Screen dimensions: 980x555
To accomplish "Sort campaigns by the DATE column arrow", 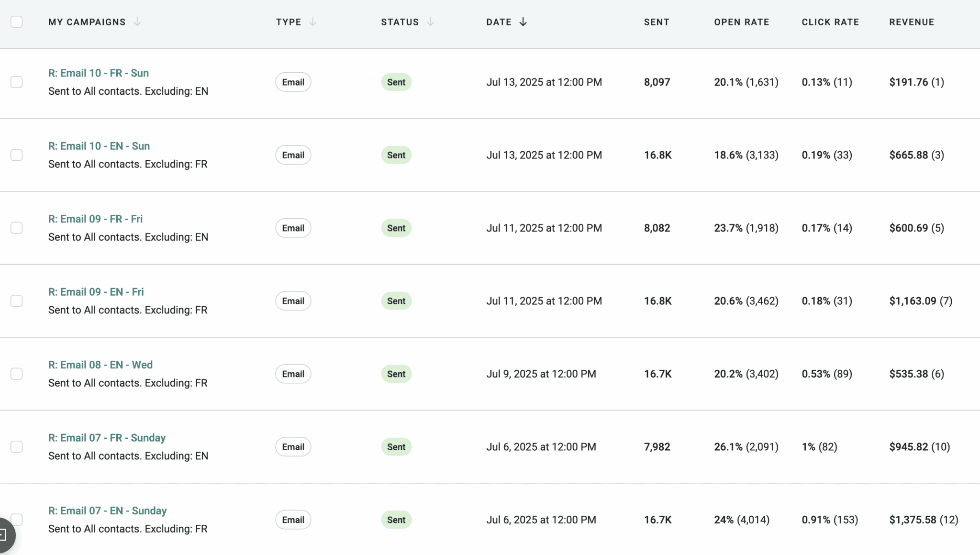I will (x=523, y=22).
